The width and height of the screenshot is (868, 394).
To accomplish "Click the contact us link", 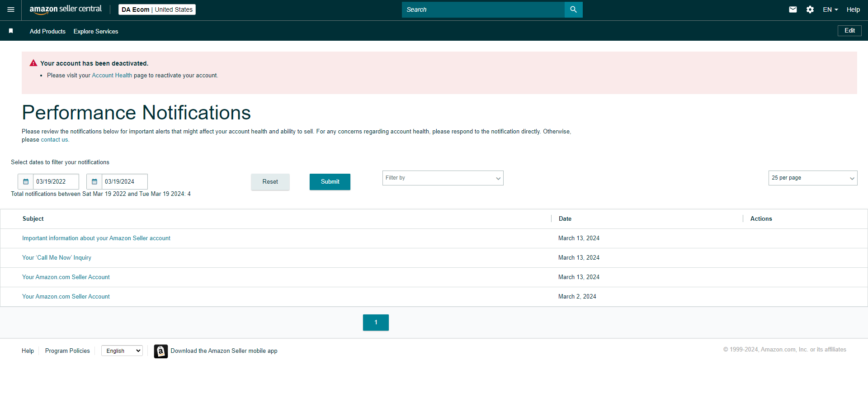I will 55,140.
